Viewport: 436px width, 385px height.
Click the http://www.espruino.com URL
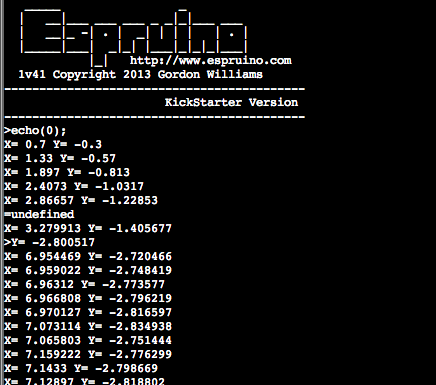tap(211, 61)
